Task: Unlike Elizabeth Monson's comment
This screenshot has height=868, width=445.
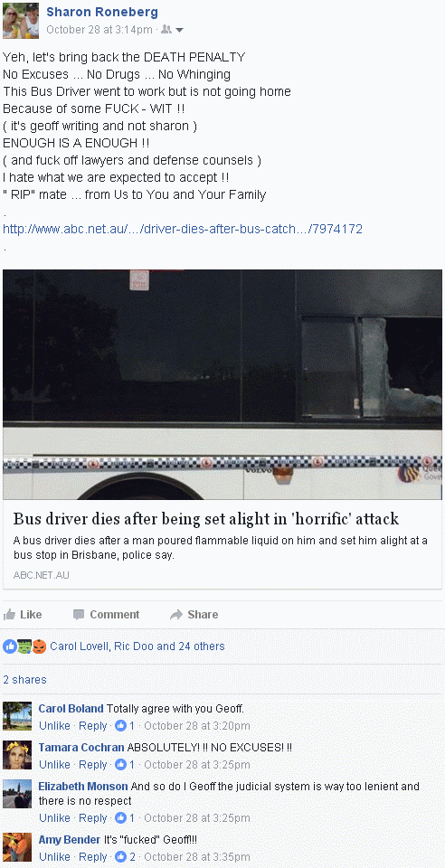Action: point(54,817)
